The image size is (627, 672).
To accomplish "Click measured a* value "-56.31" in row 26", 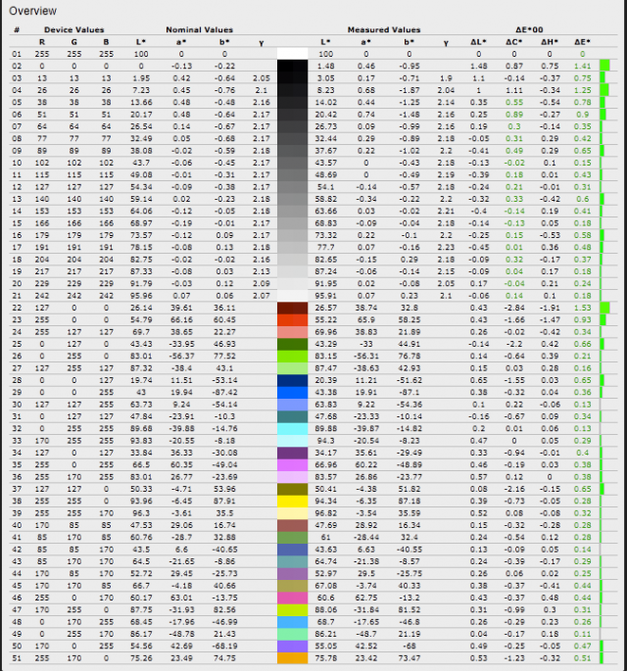I will 365,357.
